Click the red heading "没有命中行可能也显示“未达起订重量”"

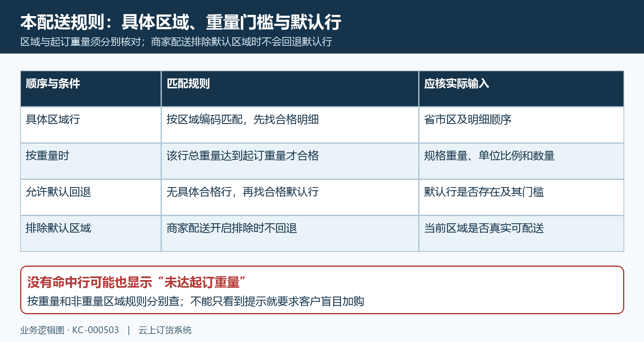pyautogui.click(x=136, y=282)
